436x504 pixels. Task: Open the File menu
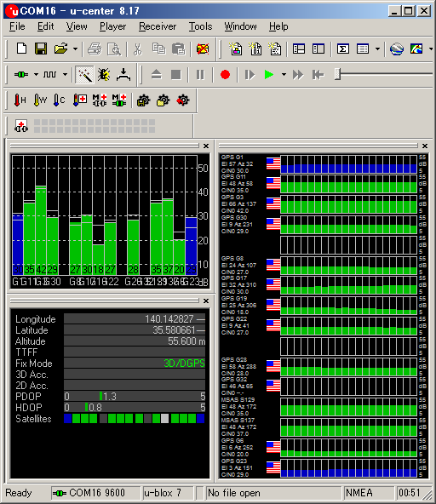point(17,26)
